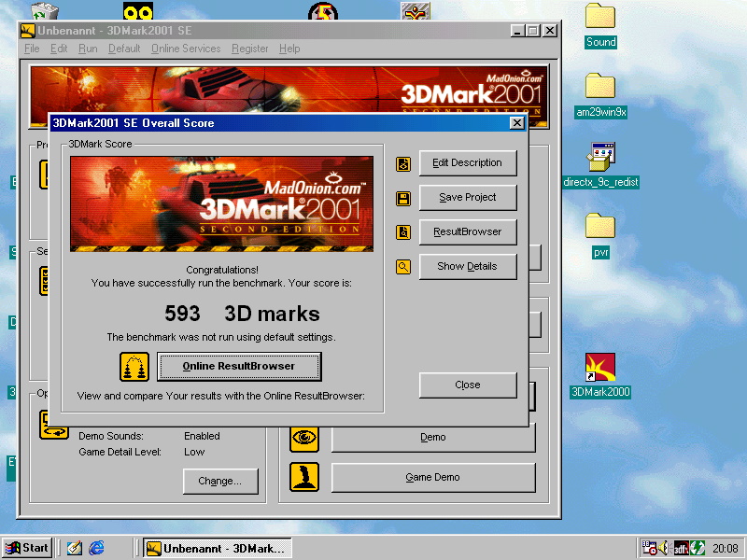The width and height of the screenshot is (747, 560).
Task: Click the Online ResultBrowser trees icon
Action: [134, 367]
